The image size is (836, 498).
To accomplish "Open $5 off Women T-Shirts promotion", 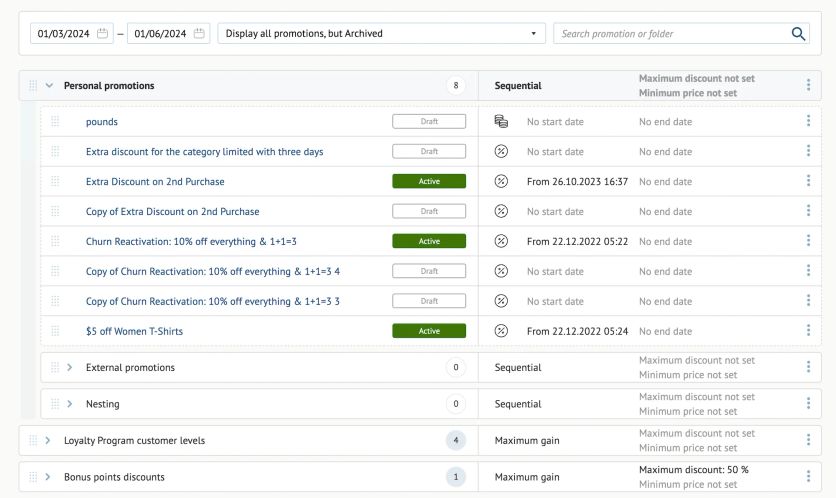I will tap(134, 331).
